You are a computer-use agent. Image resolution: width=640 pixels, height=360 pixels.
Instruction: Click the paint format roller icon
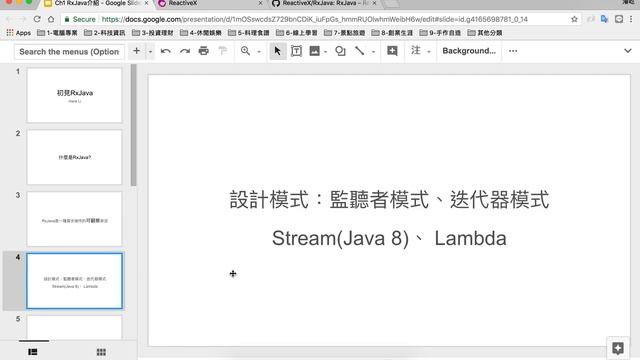[222, 51]
